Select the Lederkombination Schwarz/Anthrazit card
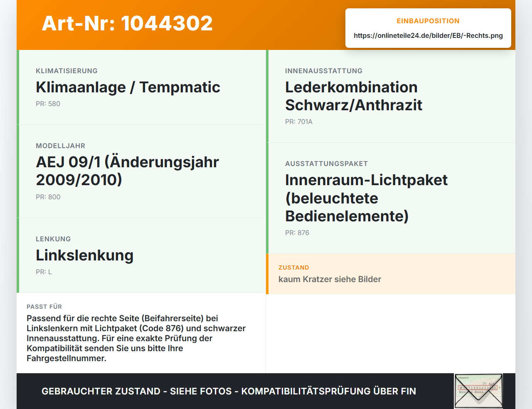The width and height of the screenshot is (532, 409). [x=391, y=97]
